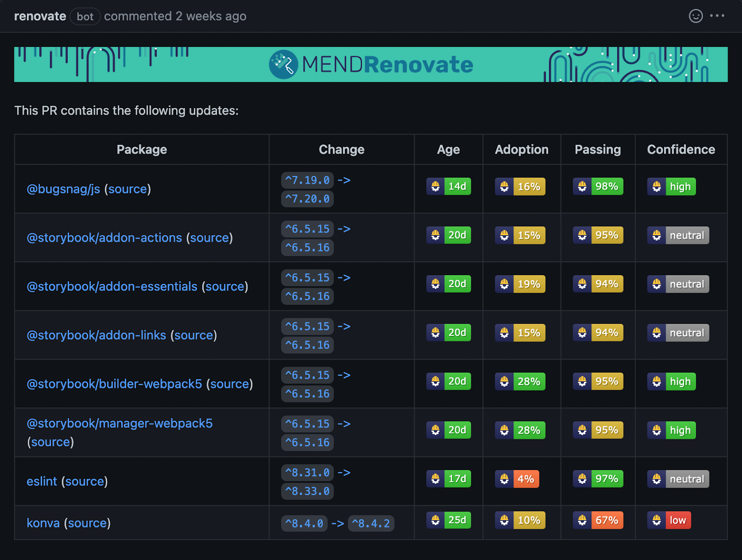742x560 pixels.
Task: Click the Adoption column header
Action: 522,149
